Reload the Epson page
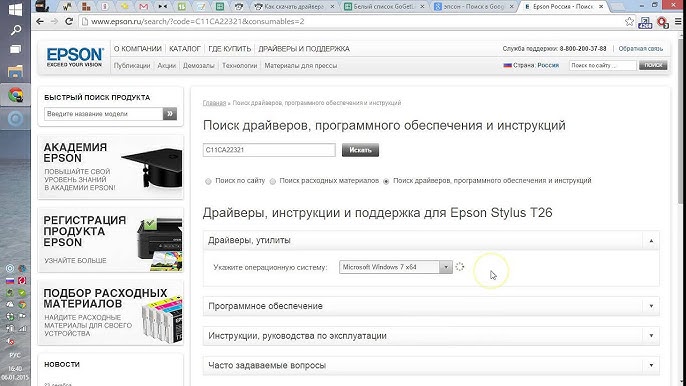Screen dimensions: 686x386 coord(69,21)
